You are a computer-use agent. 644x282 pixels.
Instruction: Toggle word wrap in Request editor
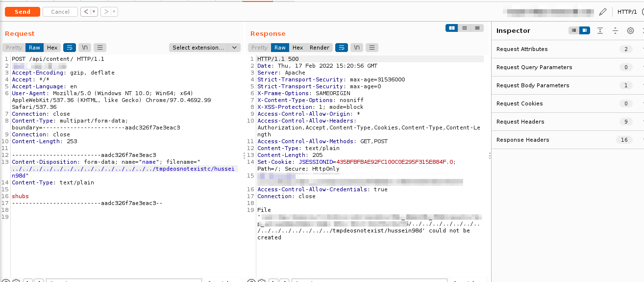click(70, 48)
